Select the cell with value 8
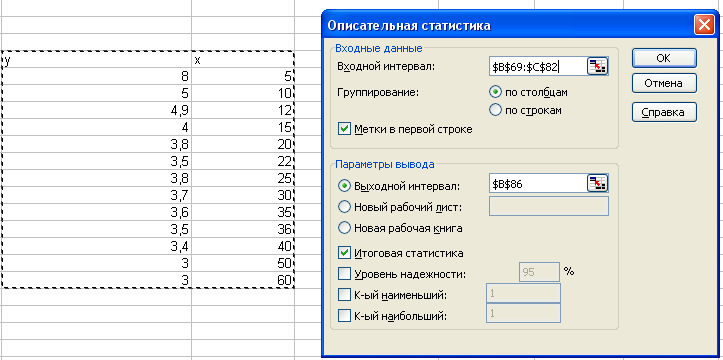 [x=96, y=76]
